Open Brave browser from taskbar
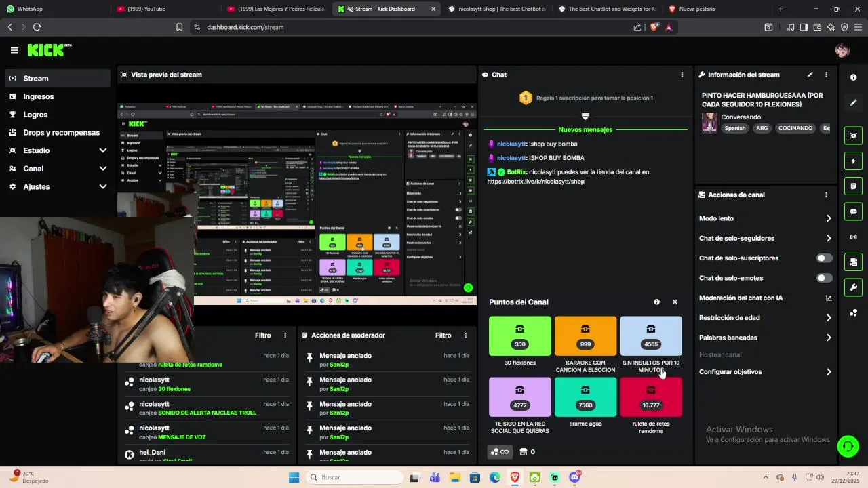Image resolution: width=868 pixels, height=488 pixels. pos(515,477)
